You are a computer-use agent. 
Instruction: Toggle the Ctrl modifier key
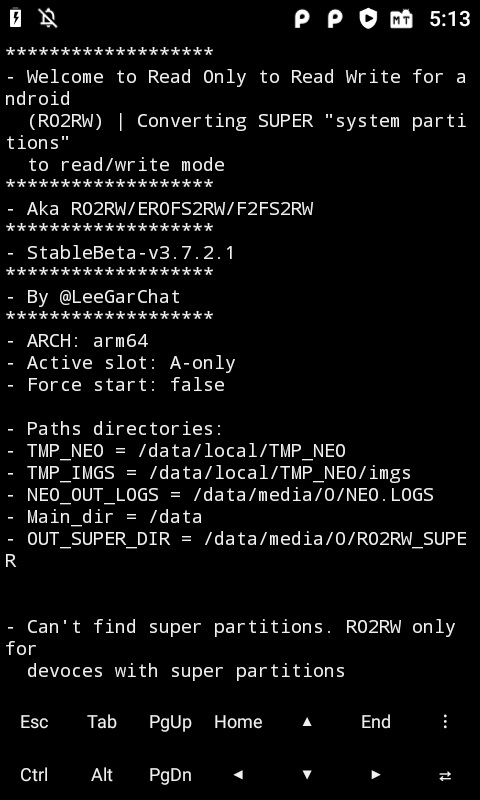point(34,775)
